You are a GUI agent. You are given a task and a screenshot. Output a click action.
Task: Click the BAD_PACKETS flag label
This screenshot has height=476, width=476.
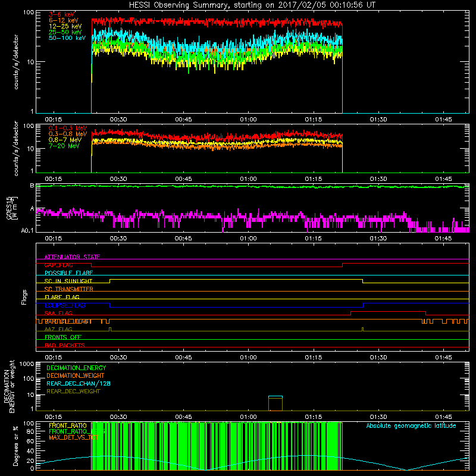(x=65, y=345)
